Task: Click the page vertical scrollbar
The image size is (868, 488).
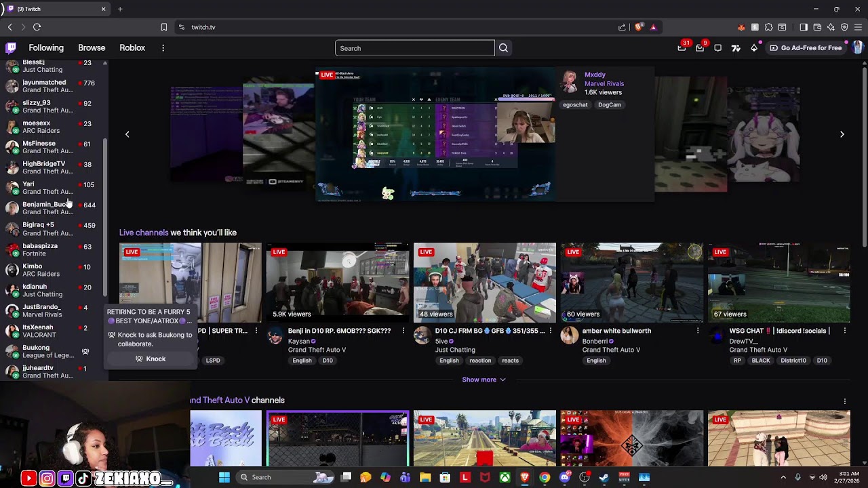Action: 865,156
